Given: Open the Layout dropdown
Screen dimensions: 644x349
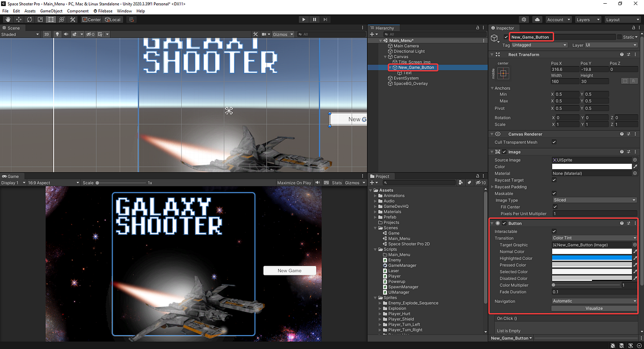Looking at the screenshot, I should click(622, 19).
